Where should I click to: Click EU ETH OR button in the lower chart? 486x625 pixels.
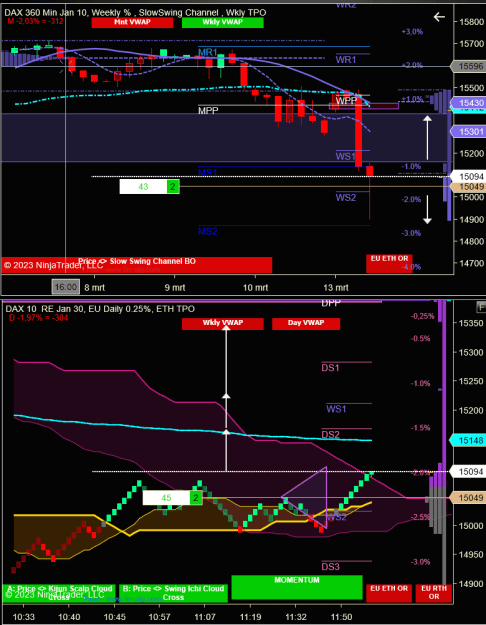[x=389, y=593]
